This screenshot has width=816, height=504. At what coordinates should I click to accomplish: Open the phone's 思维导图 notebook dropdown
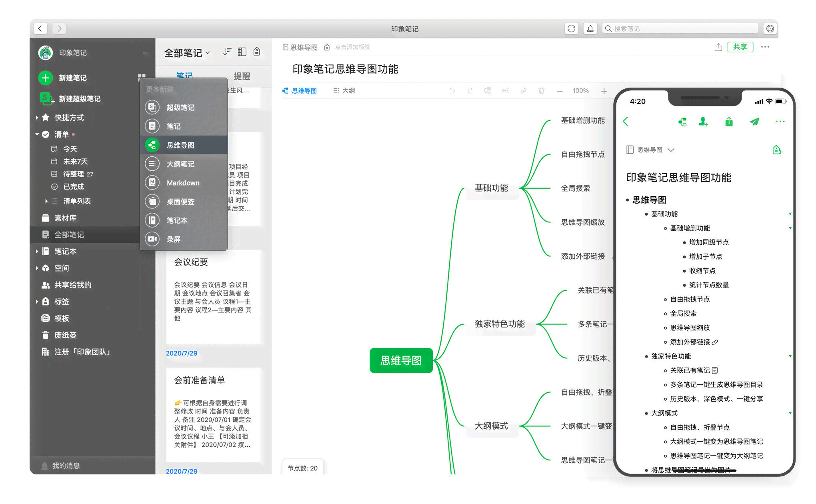pos(650,150)
